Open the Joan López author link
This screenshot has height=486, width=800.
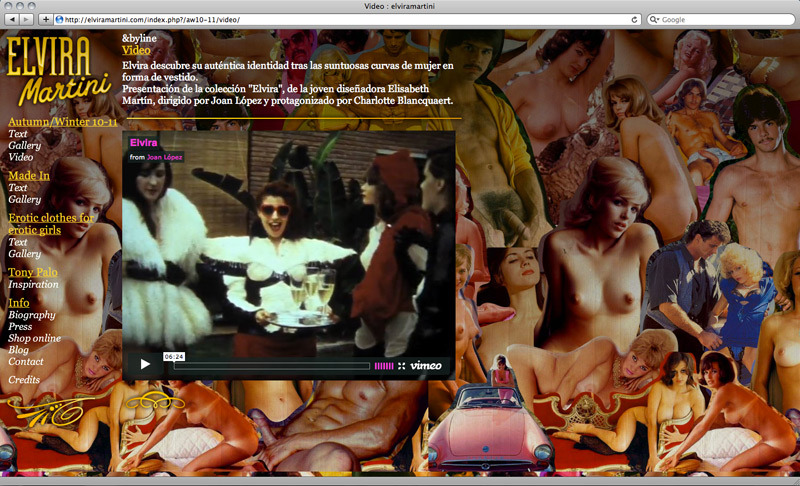click(164, 157)
